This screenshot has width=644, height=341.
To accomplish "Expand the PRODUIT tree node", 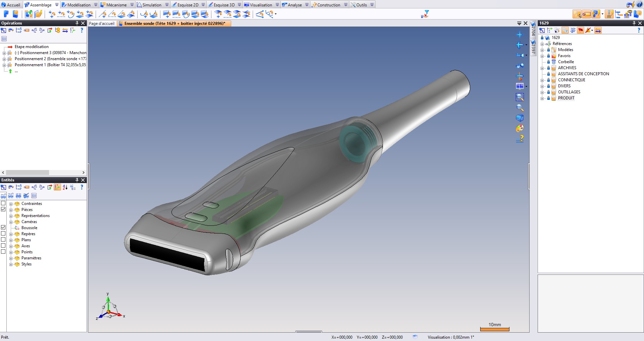I will pyautogui.click(x=543, y=98).
